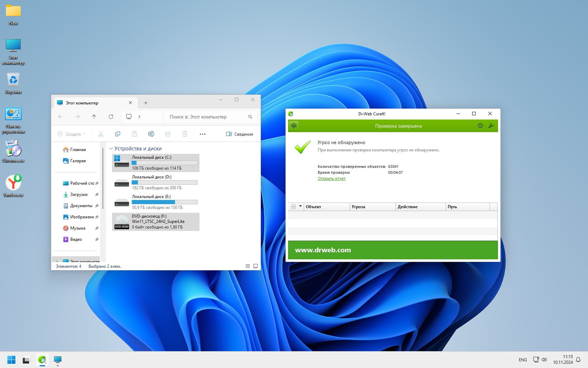Click the computer icon in address bar

[x=129, y=117]
